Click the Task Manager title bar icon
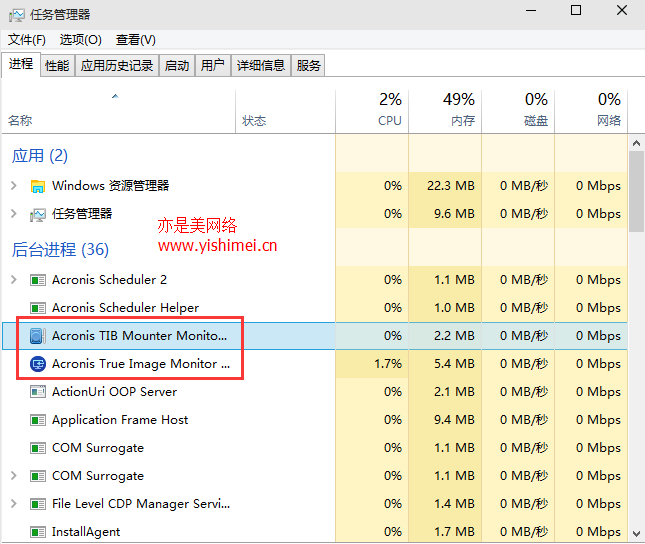Viewport: 645px width, 544px height. point(16,15)
